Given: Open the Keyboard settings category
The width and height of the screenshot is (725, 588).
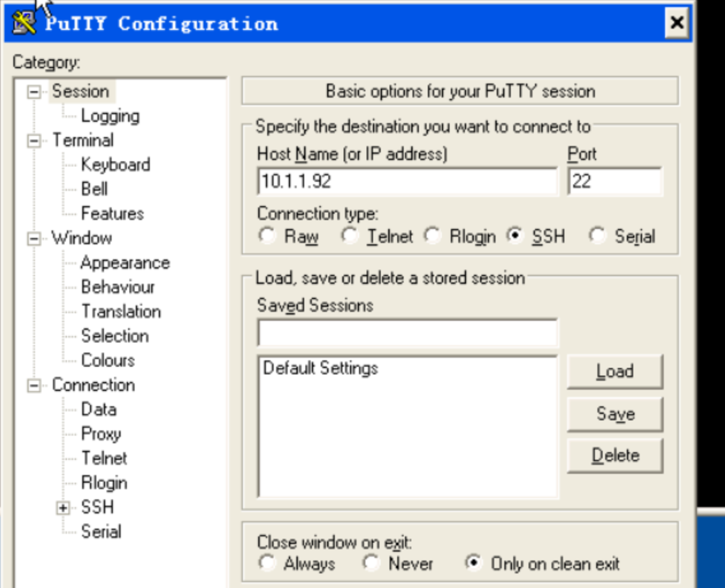Looking at the screenshot, I should click(115, 165).
